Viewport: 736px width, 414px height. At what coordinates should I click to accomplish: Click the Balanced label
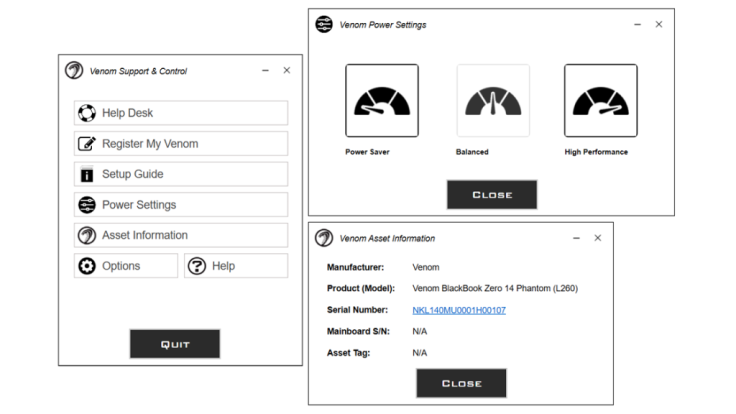tap(472, 152)
